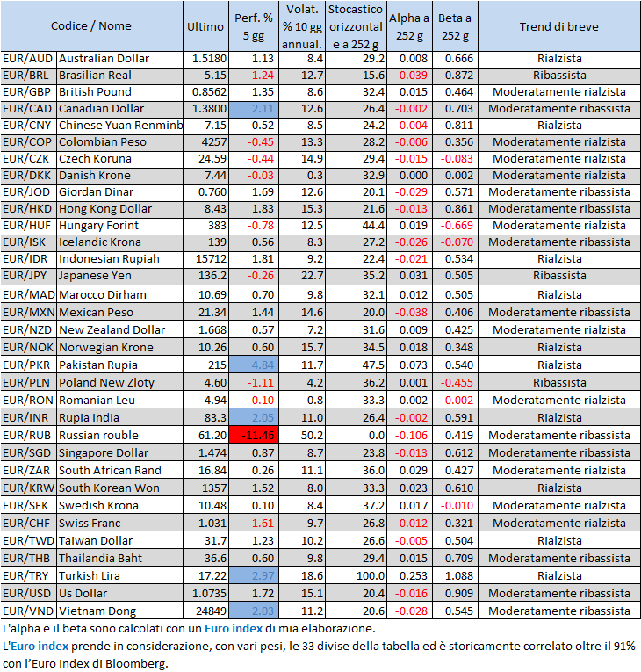The height and width of the screenshot is (672, 641).
Task: Click the Romanian Leu cell
Action: tap(120, 401)
